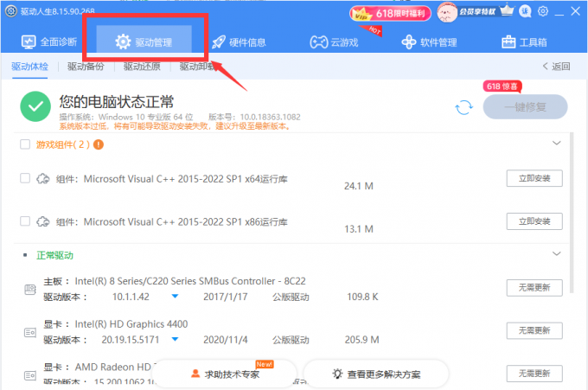Open the settings gear icon
588x390 pixels.
coord(543,11)
